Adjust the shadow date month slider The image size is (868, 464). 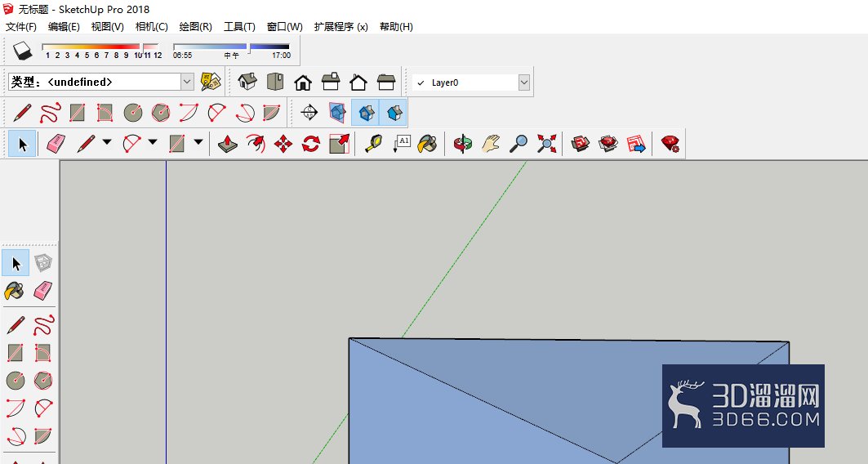[102, 50]
